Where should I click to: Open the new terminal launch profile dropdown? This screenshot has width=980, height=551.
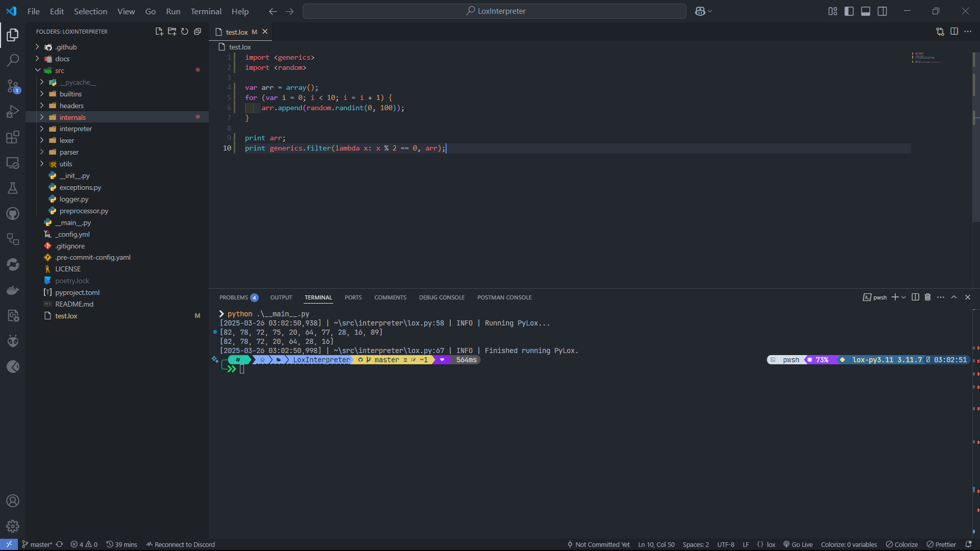tap(904, 297)
